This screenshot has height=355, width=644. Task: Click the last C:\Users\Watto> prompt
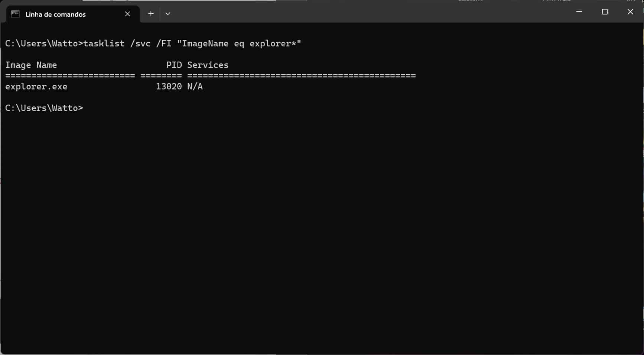(x=44, y=108)
